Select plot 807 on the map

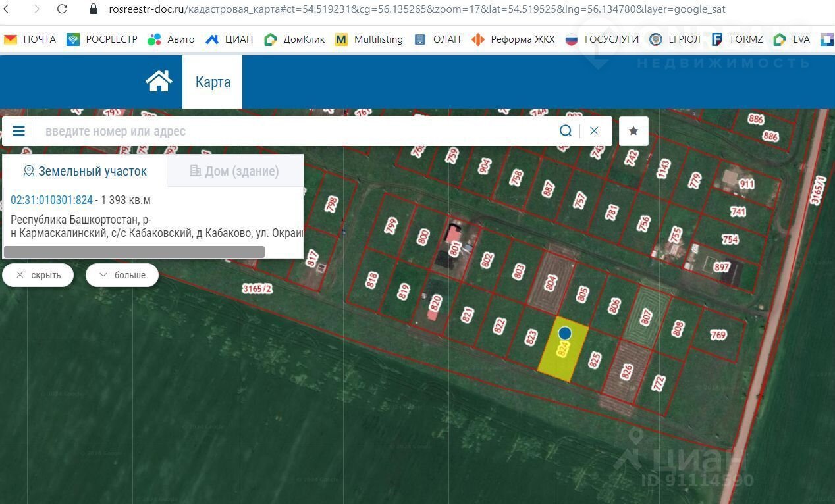[x=645, y=318]
